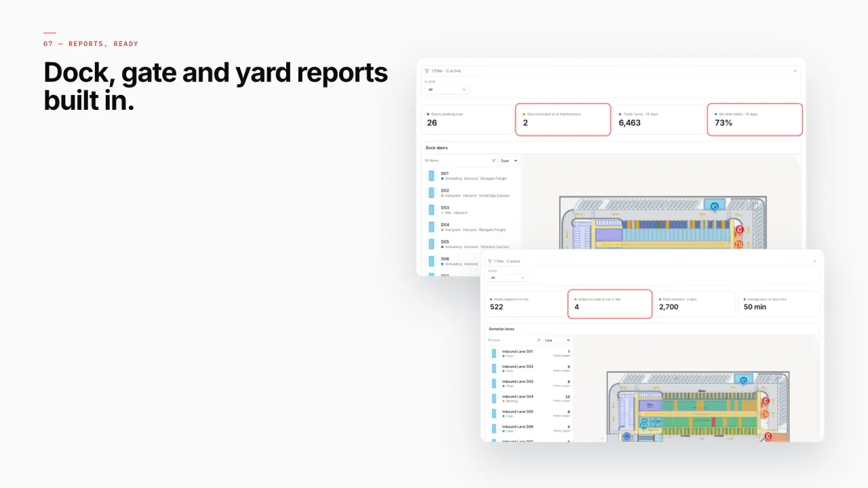This screenshot has width=868, height=488.
Task: Select the Inbound Lane D04 row
Action: 529,398
